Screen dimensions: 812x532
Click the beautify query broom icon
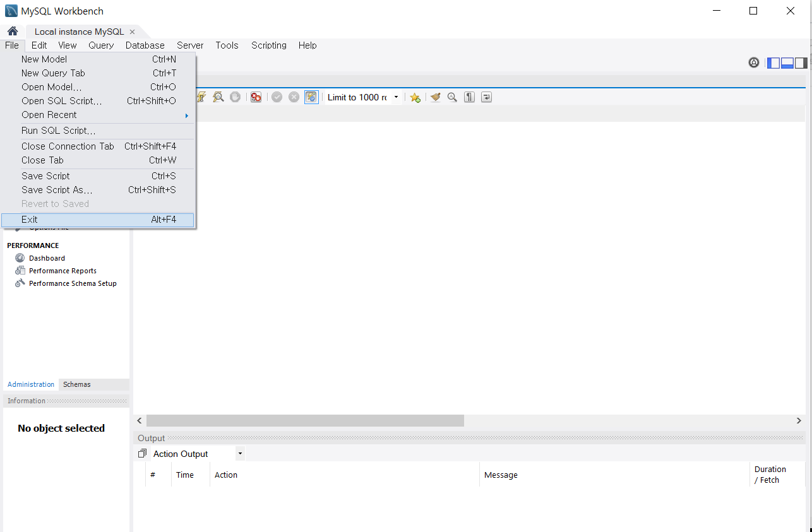[x=435, y=97]
